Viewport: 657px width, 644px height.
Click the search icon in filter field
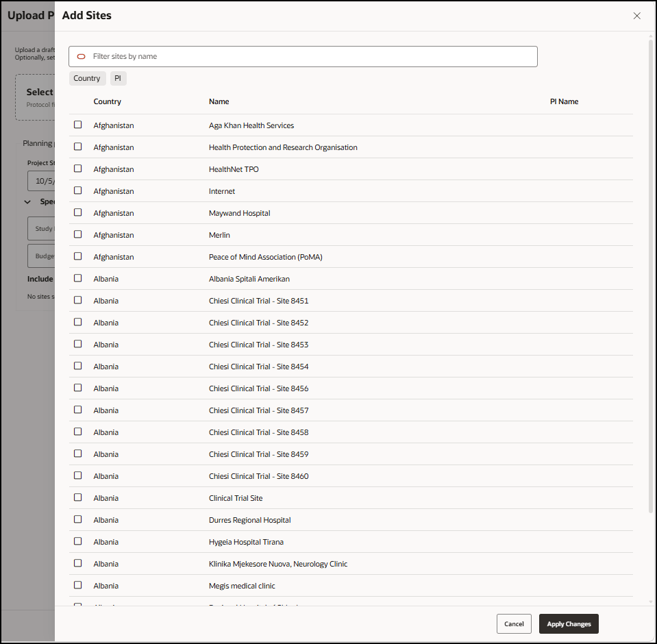tap(82, 57)
